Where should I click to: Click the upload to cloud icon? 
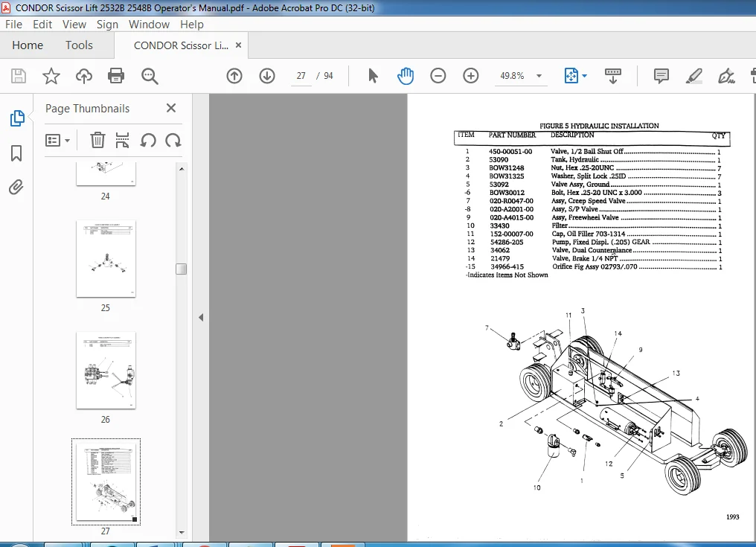(x=84, y=76)
